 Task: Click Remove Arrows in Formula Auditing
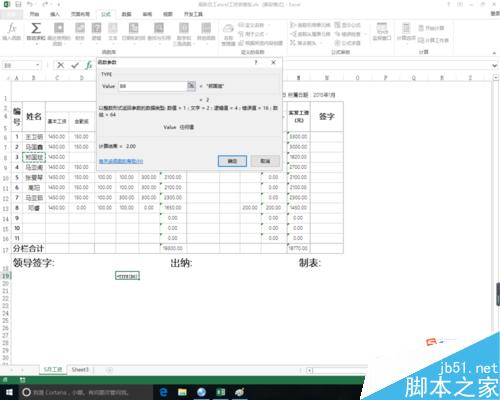click(306, 43)
